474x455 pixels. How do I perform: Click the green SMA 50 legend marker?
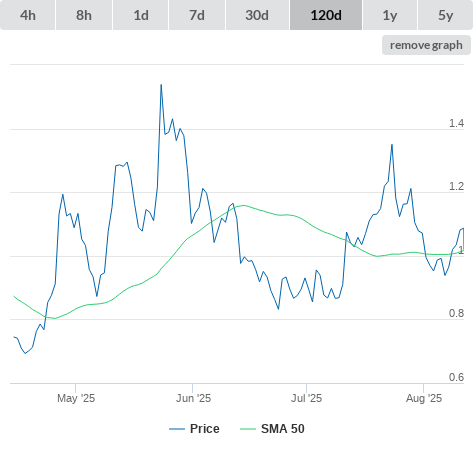point(248,429)
